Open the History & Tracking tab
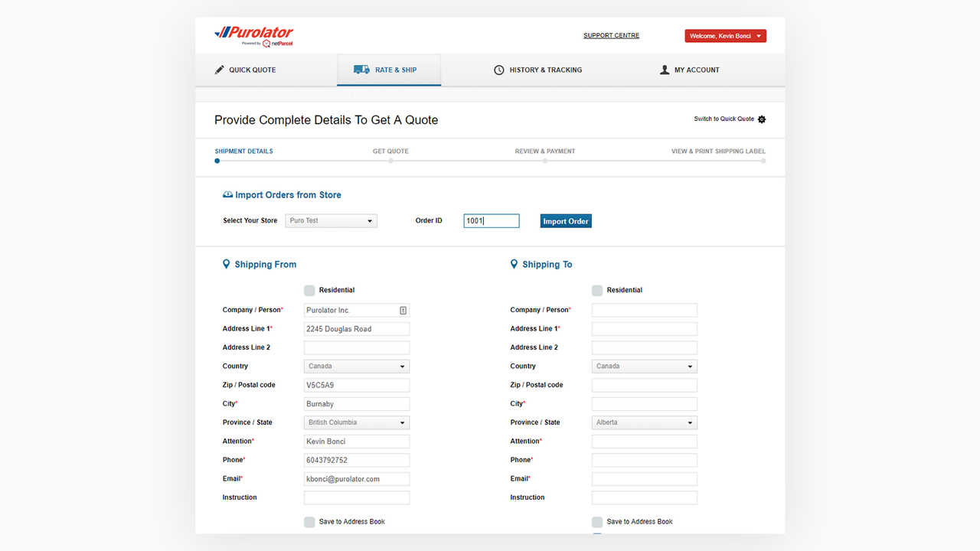The height and width of the screenshot is (551, 980). coord(537,70)
